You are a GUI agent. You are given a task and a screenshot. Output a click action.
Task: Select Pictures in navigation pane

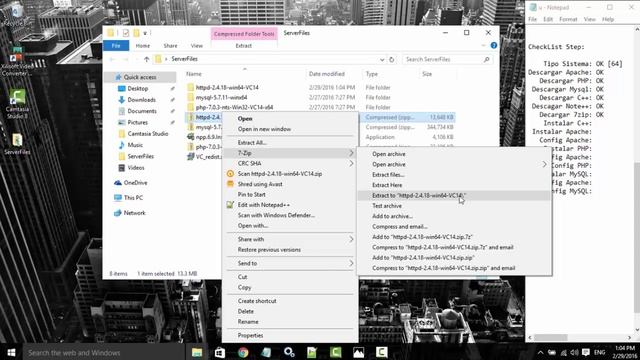(x=138, y=122)
